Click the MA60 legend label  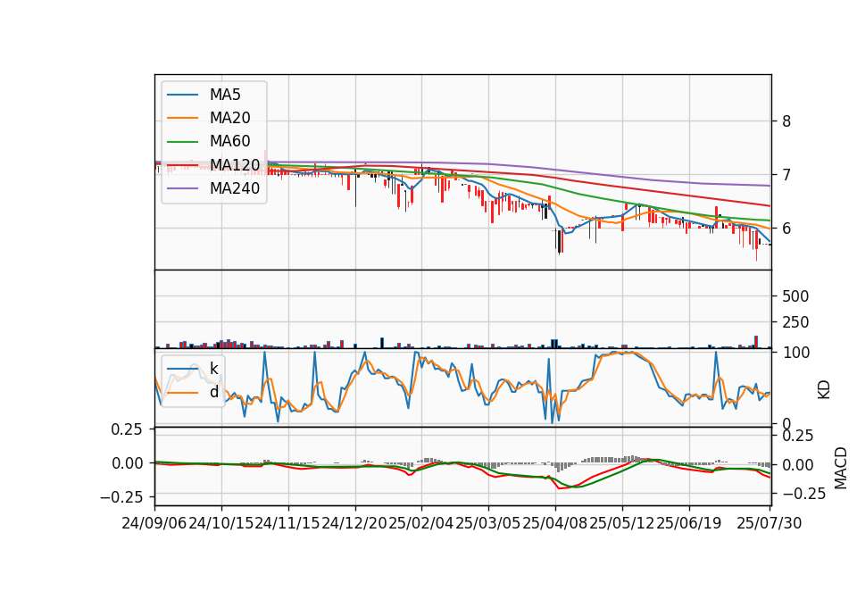click(x=229, y=142)
